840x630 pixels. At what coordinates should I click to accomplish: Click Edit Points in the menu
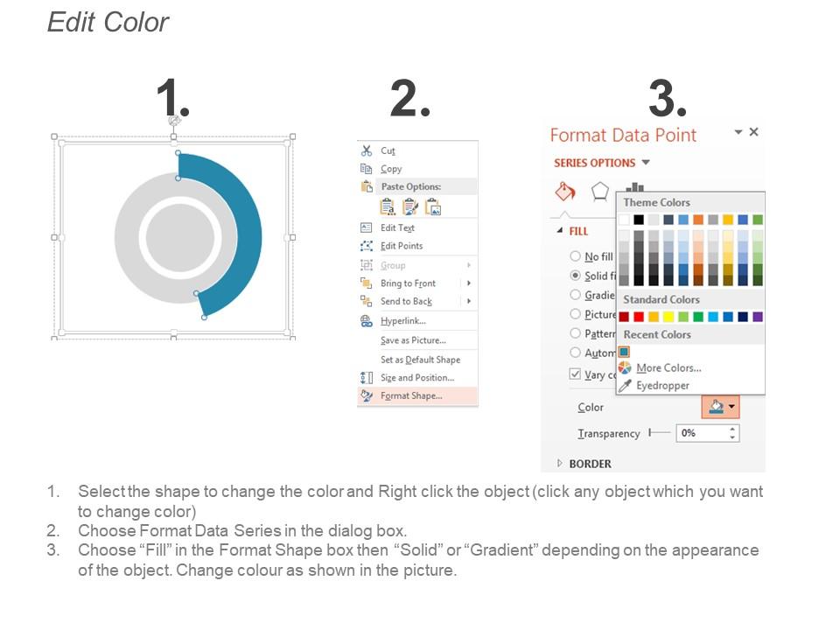(x=402, y=246)
